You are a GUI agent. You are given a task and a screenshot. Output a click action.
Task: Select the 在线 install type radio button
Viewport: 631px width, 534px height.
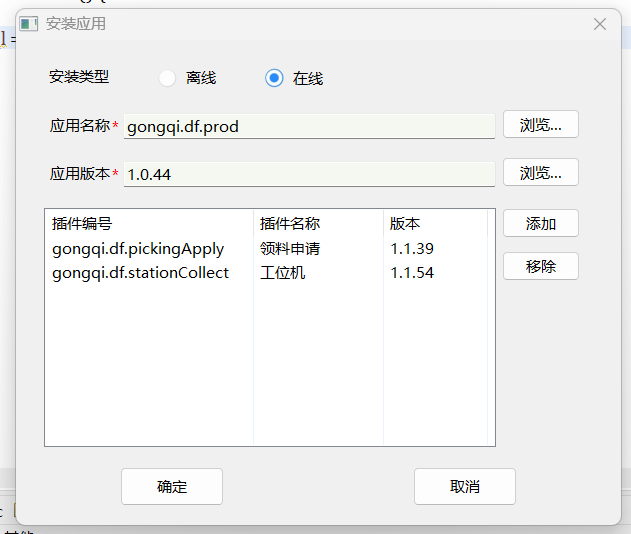274,78
